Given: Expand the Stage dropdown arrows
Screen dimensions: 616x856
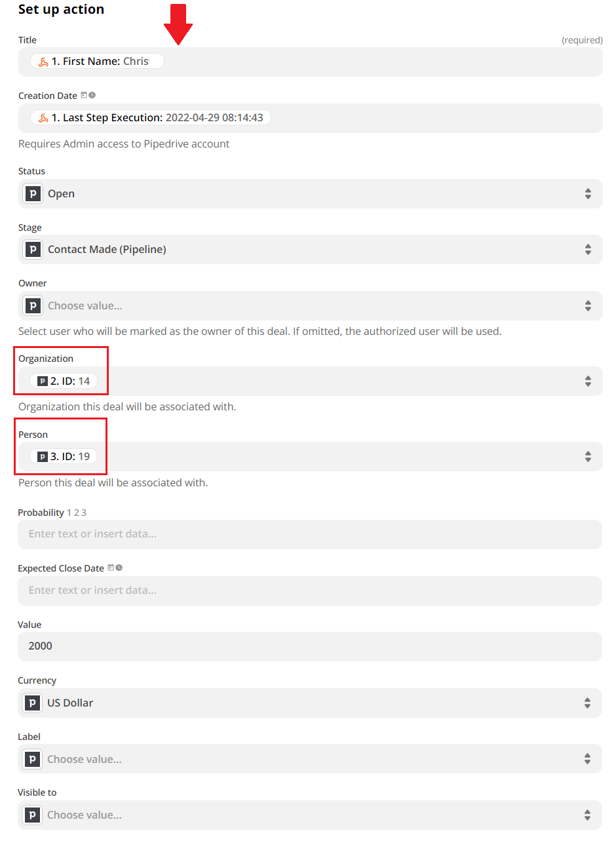Looking at the screenshot, I should 588,249.
